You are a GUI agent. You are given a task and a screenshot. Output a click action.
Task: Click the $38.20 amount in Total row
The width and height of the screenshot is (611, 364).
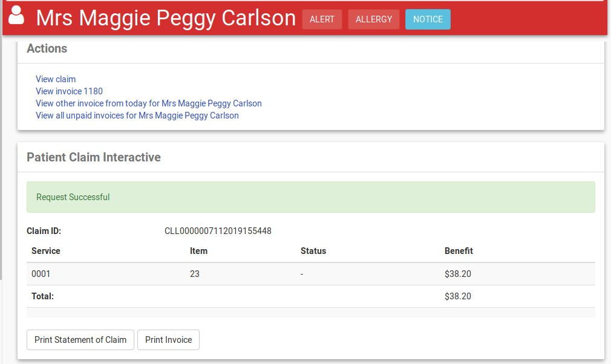click(x=458, y=296)
